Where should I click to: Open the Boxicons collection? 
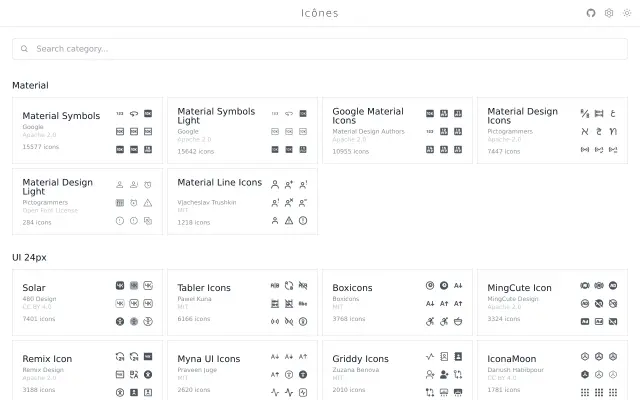397,302
